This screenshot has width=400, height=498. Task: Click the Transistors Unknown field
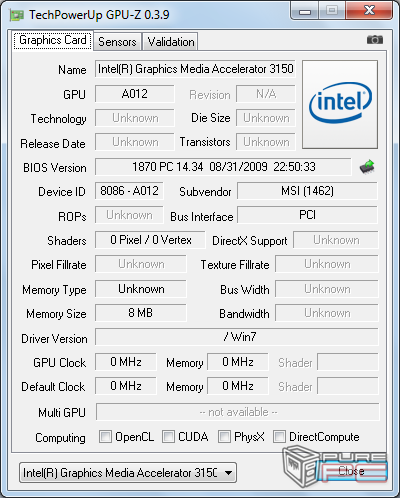266,142
